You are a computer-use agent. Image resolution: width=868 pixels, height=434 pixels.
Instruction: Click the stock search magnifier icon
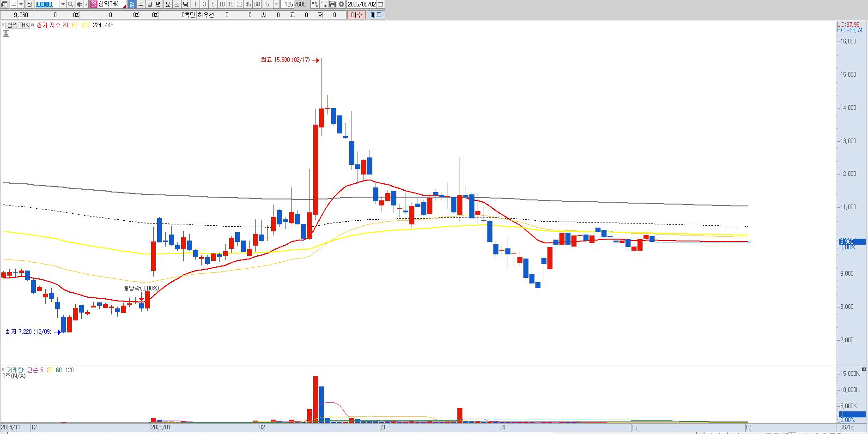click(x=70, y=4)
